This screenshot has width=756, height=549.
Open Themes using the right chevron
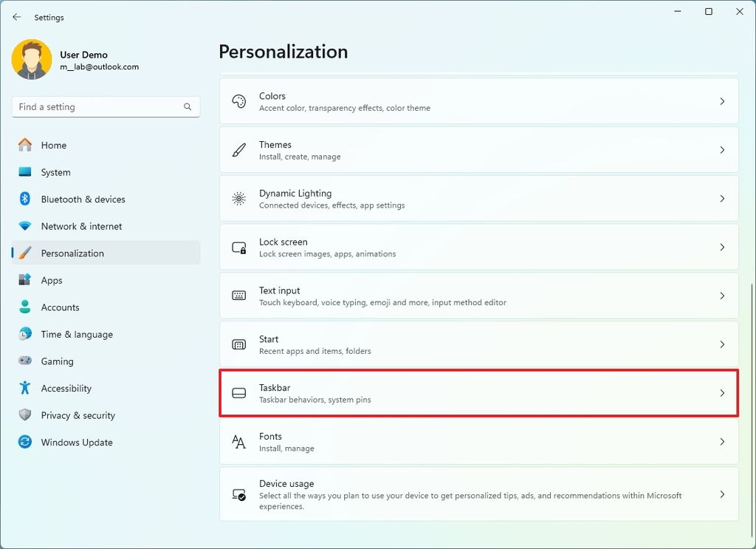coord(722,150)
